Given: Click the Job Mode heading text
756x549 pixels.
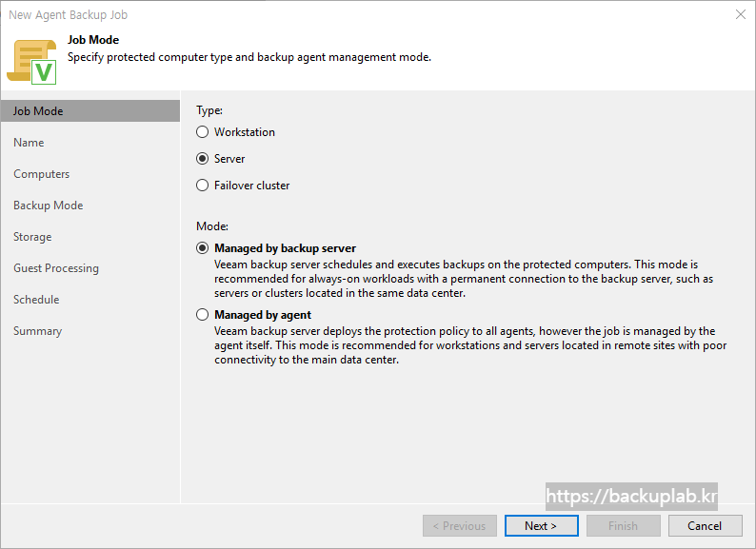Looking at the screenshot, I should tap(93, 40).
